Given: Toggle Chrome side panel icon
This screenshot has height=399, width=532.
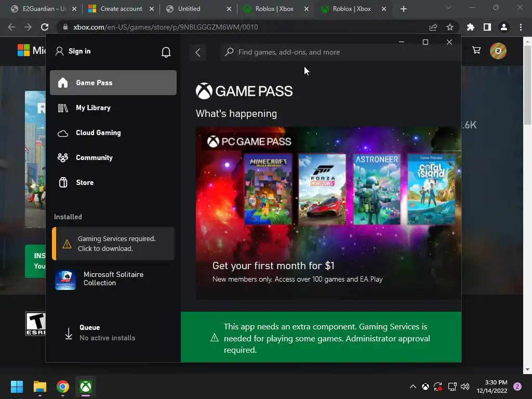Looking at the screenshot, I should pyautogui.click(x=487, y=27).
